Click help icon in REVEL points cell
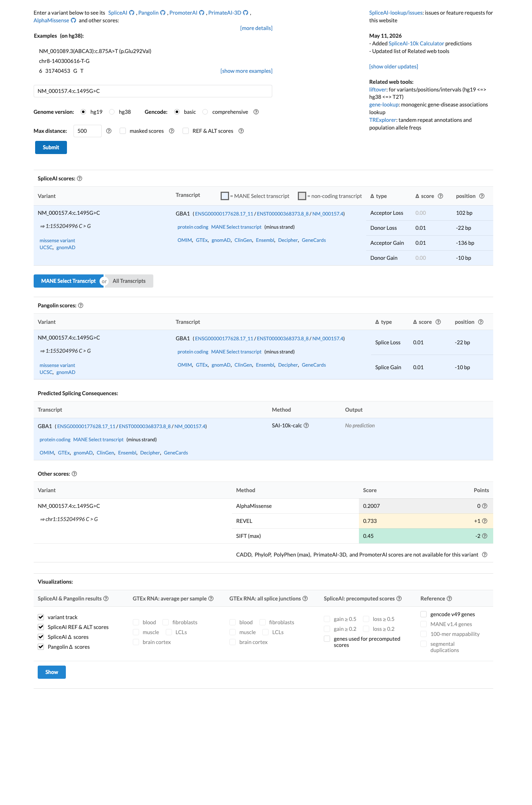The image size is (532, 805). [485, 521]
